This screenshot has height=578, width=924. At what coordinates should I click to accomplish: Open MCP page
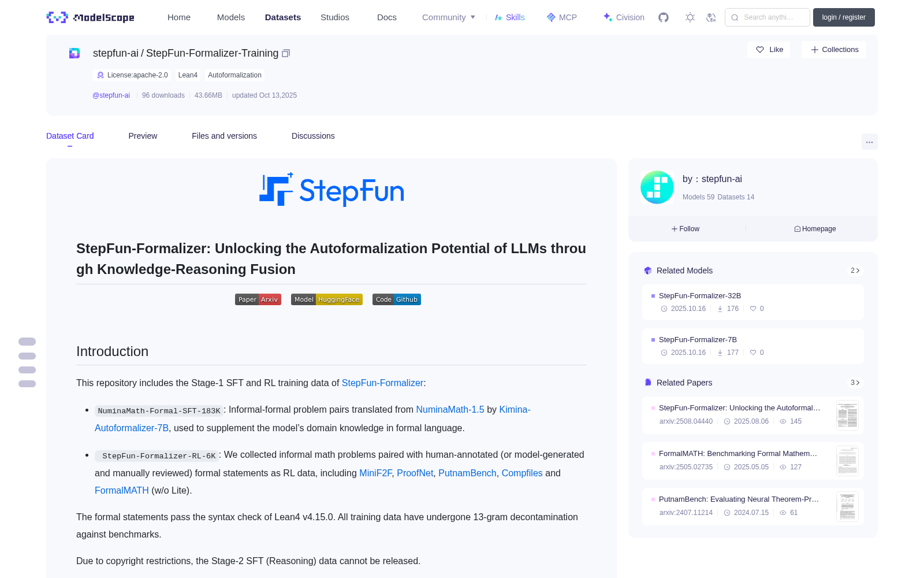(562, 17)
